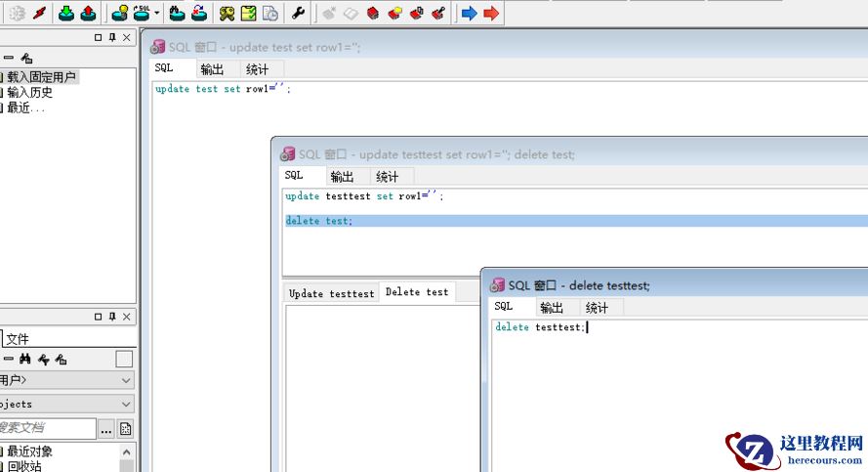Pin the object browser panel
Viewport: 868px width, 472px height.
point(112,317)
